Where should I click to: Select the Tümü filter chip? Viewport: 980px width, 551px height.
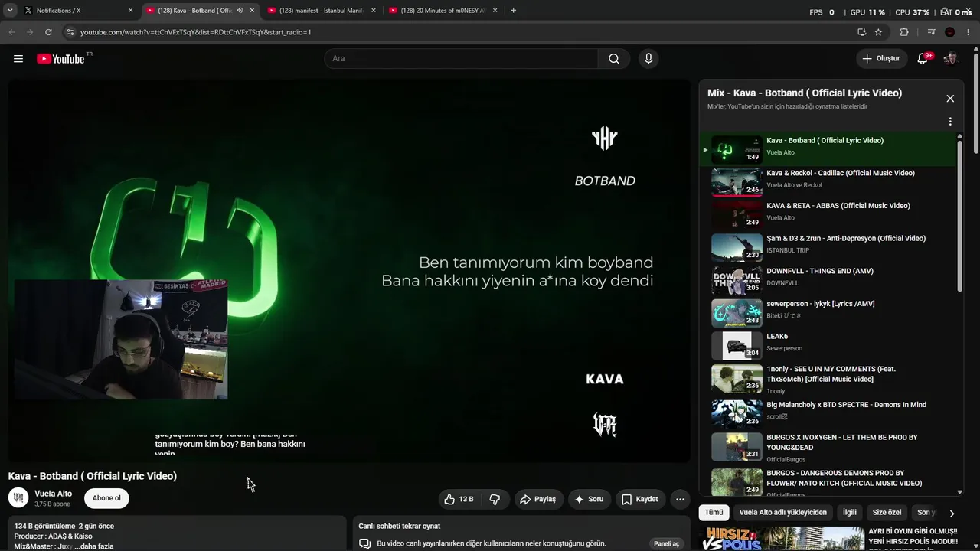[714, 513]
